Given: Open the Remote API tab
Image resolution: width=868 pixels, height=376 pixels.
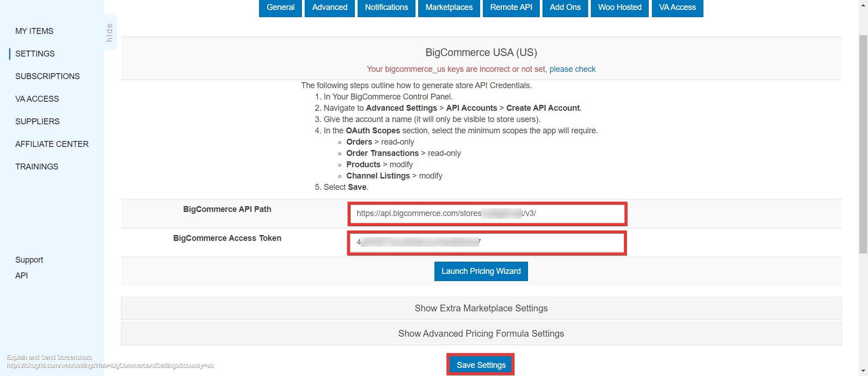Looking at the screenshot, I should point(511,8).
